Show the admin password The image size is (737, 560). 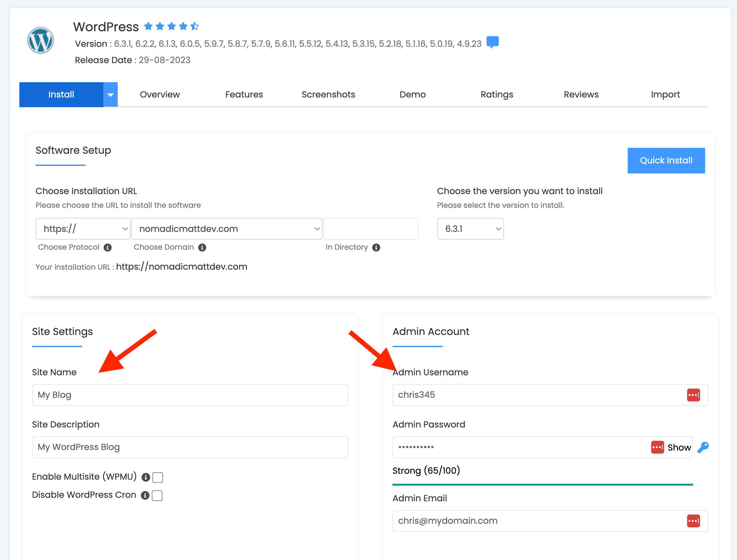[x=679, y=447]
